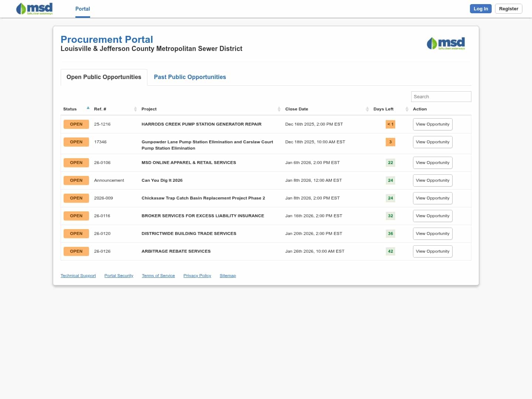Open the Technical Support link
The image size is (532, 399).
point(78,276)
